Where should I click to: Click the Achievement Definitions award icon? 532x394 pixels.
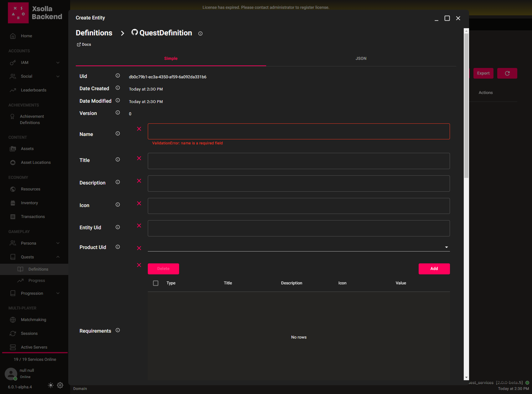coord(13,117)
